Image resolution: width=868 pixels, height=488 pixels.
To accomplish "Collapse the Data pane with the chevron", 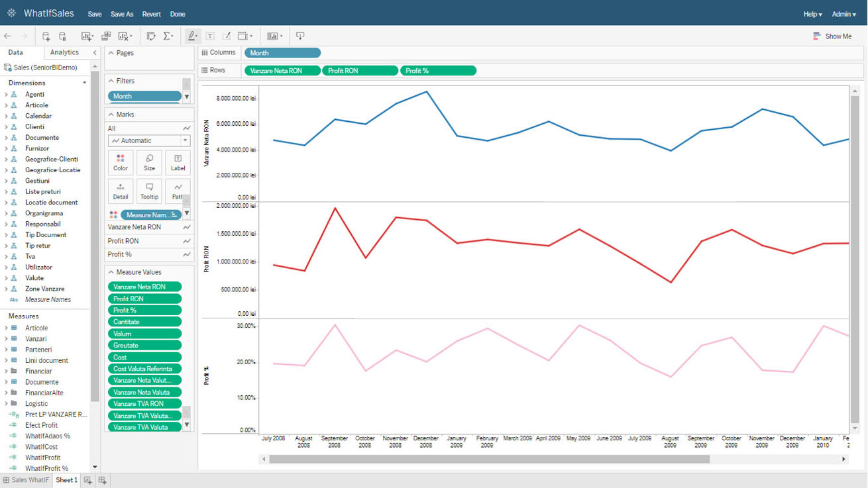I will [x=95, y=52].
